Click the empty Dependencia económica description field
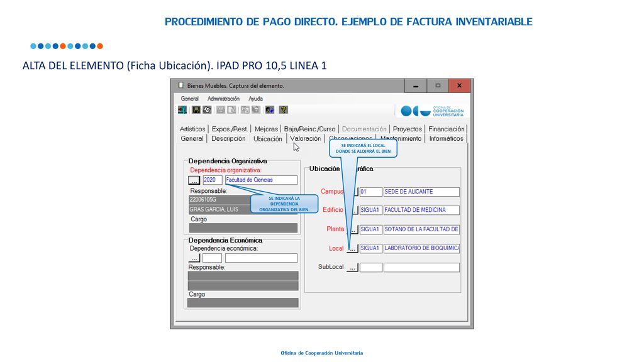Viewport: 644px width, 362px height. point(261,258)
